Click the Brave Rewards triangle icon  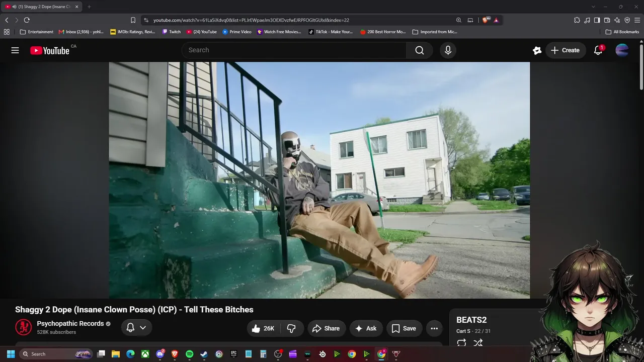[x=496, y=20]
